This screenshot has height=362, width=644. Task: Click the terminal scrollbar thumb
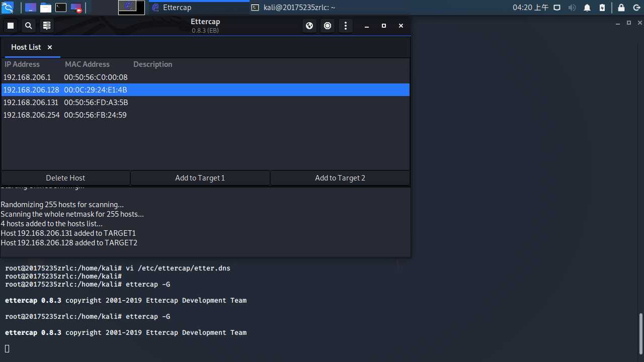click(641, 334)
